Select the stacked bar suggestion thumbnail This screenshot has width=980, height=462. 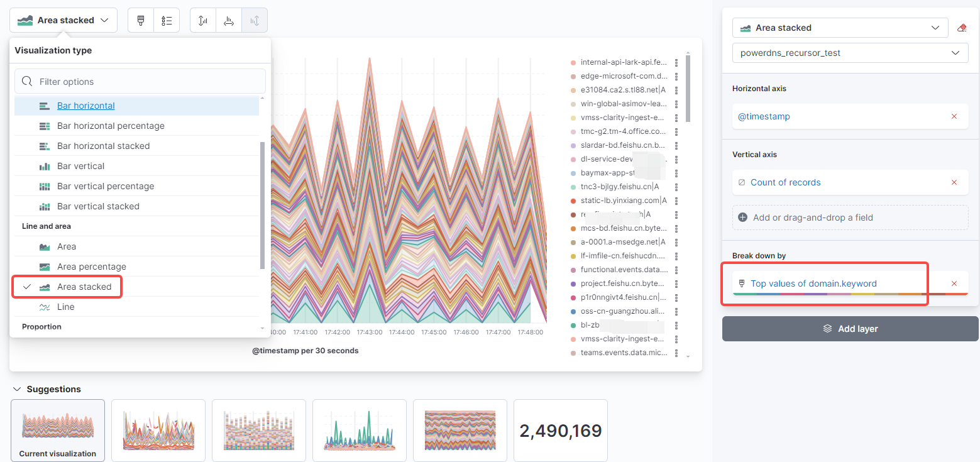(259, 431)
